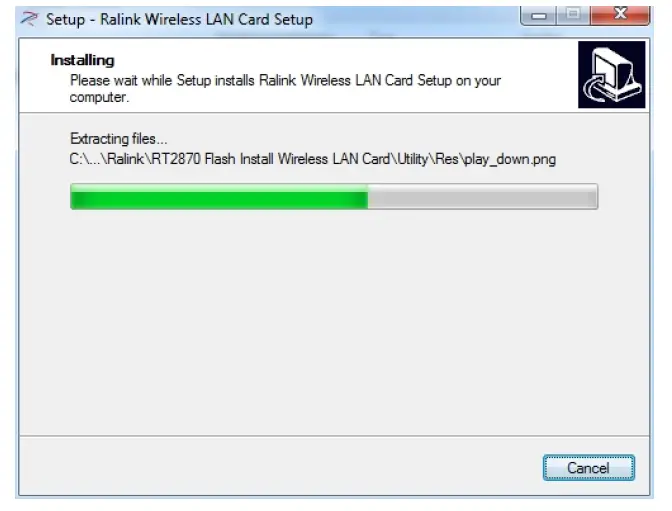Screen dimensions: 672x511
Task: Click the bottom strip left of Cancel
Action: point(279,466)
